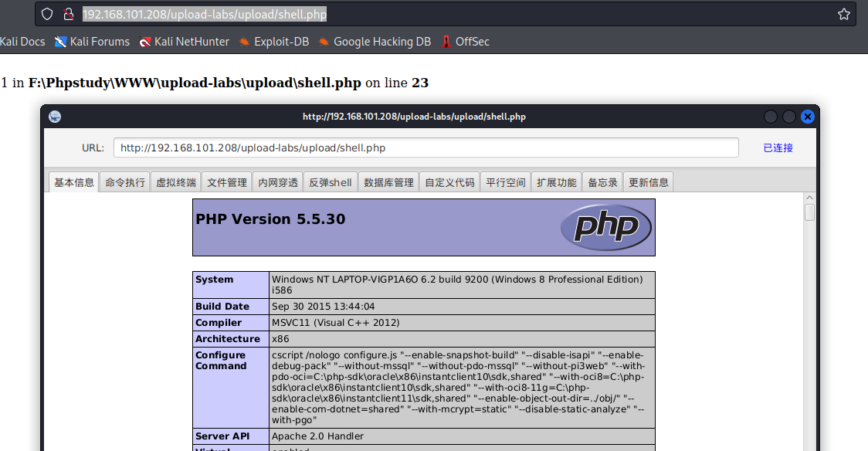Screen dimensions: 868x451
Task: Maximize the shell.php window
Action: point(788,116)
